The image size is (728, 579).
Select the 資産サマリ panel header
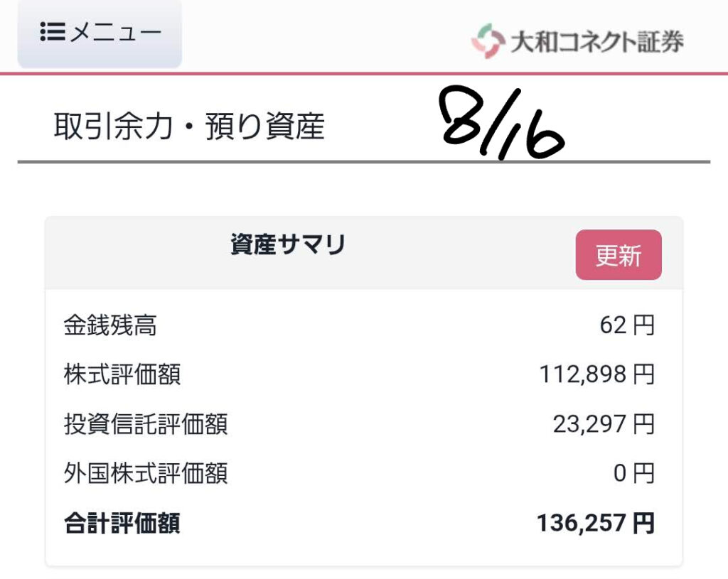pos(288,244)
